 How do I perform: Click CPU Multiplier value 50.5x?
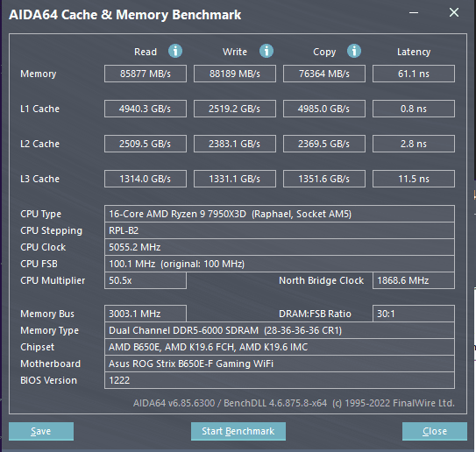(x=146, y=280)
